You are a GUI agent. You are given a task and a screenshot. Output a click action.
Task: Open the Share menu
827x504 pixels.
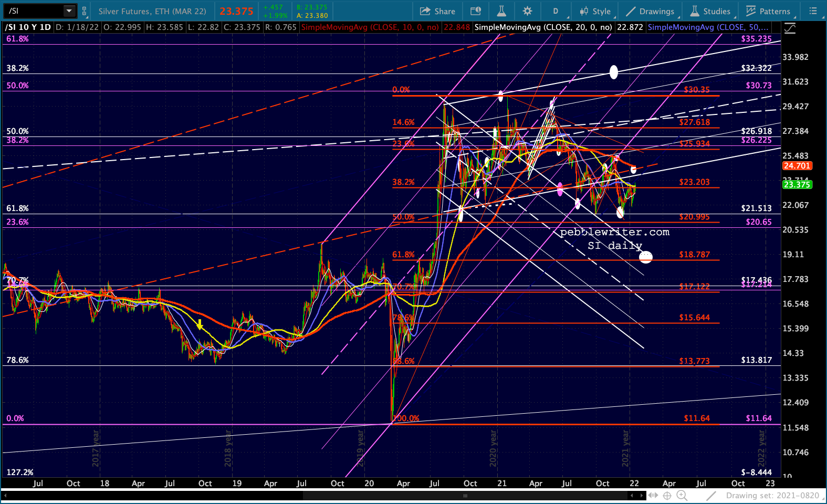pos(438,11)
